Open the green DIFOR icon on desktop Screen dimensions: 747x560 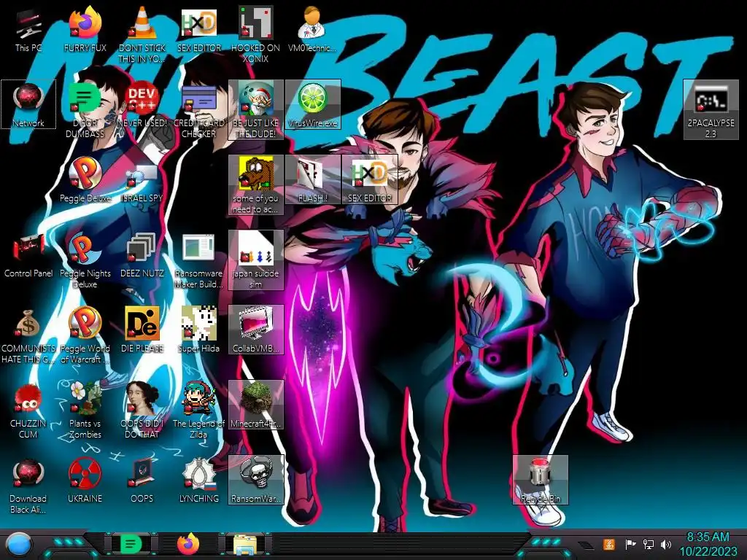[85, 109]
